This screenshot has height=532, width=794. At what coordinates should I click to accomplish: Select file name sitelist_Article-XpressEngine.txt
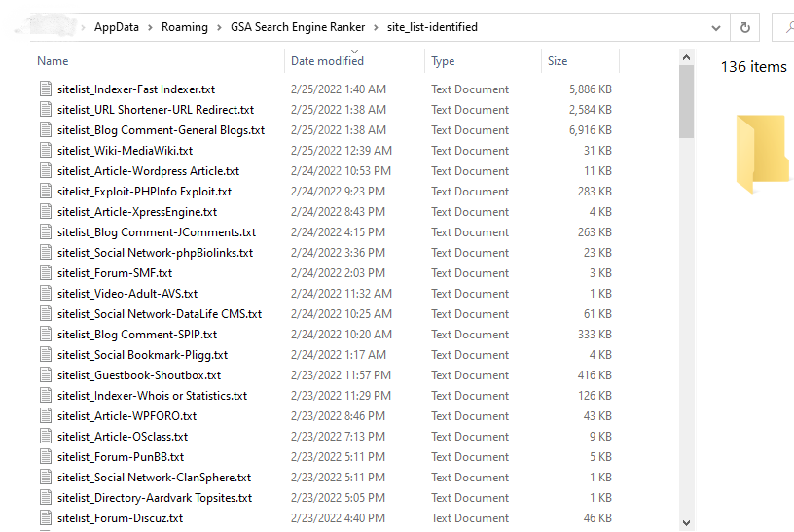pyautogui.click(x=137, y=212)
